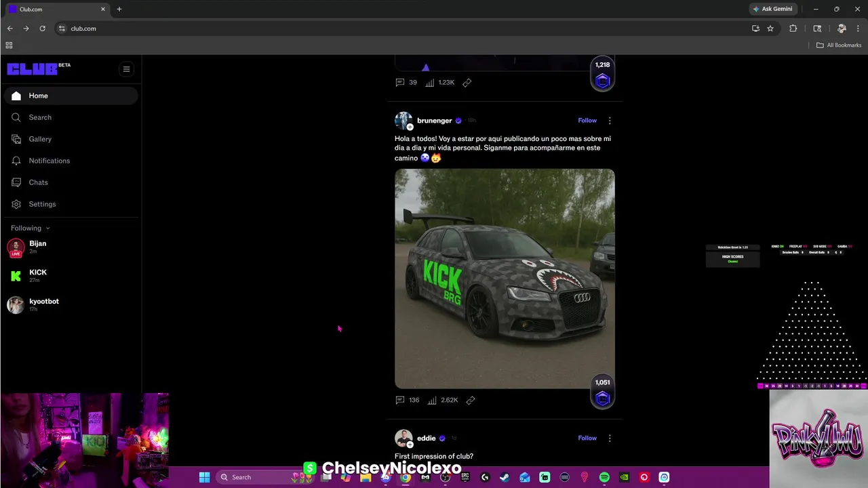Open the Apps grid in bookmarks bar
868x488 pixels.
(9, 45)
